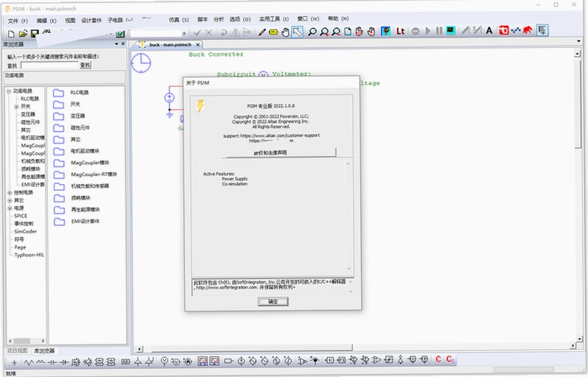Open the library browser panel dropdown arrow
The height and width of the screenshot is (377, 588).
116,44
